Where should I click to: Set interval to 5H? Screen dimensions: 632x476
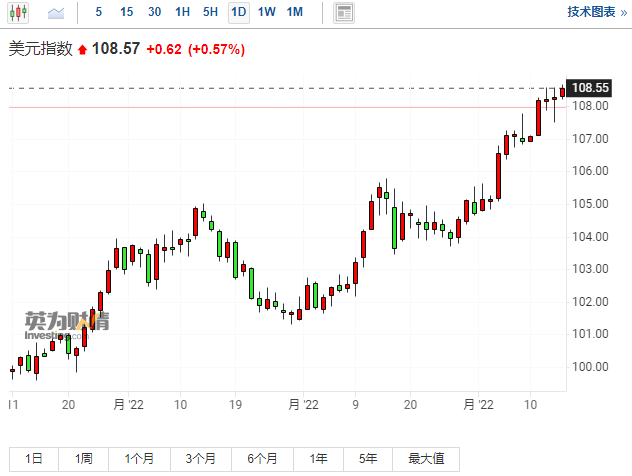(210, 12)
